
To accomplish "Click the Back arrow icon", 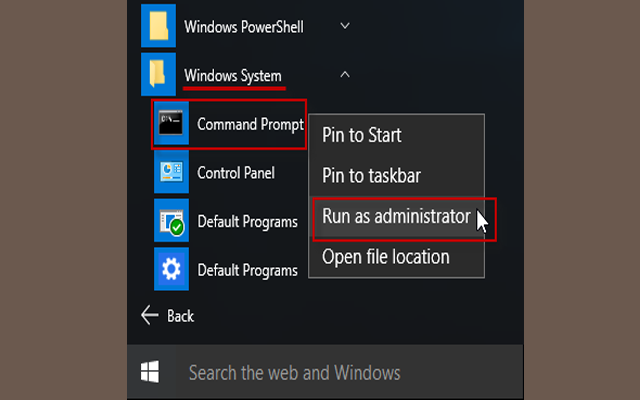I will pyautogui.click(x=149, y=315).
